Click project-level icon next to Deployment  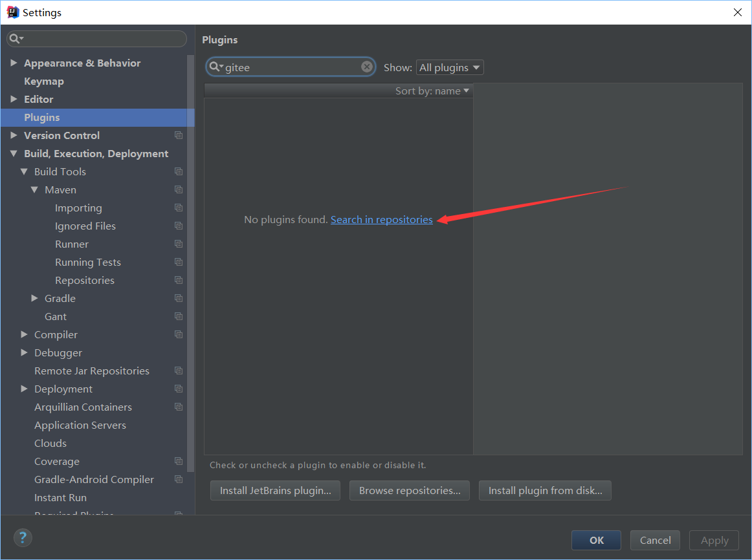coord(179,389)
